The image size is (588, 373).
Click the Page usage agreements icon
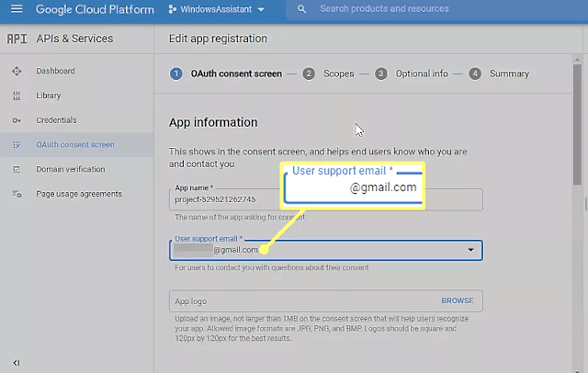click(x=17, y=194)
